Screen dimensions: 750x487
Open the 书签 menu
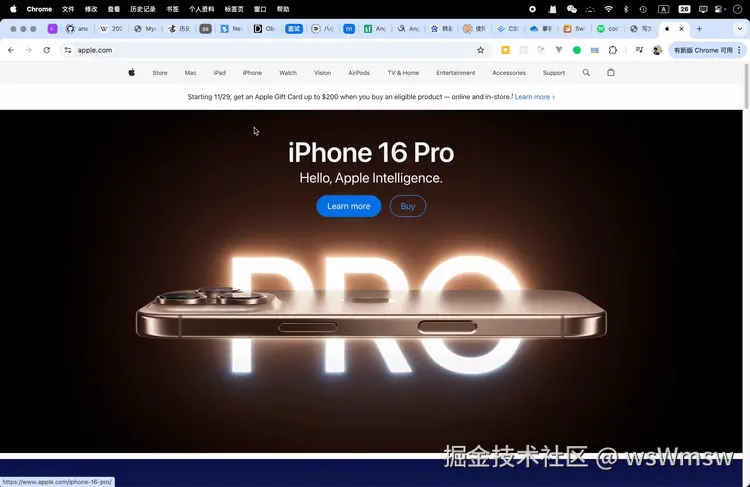click(172, 9)
